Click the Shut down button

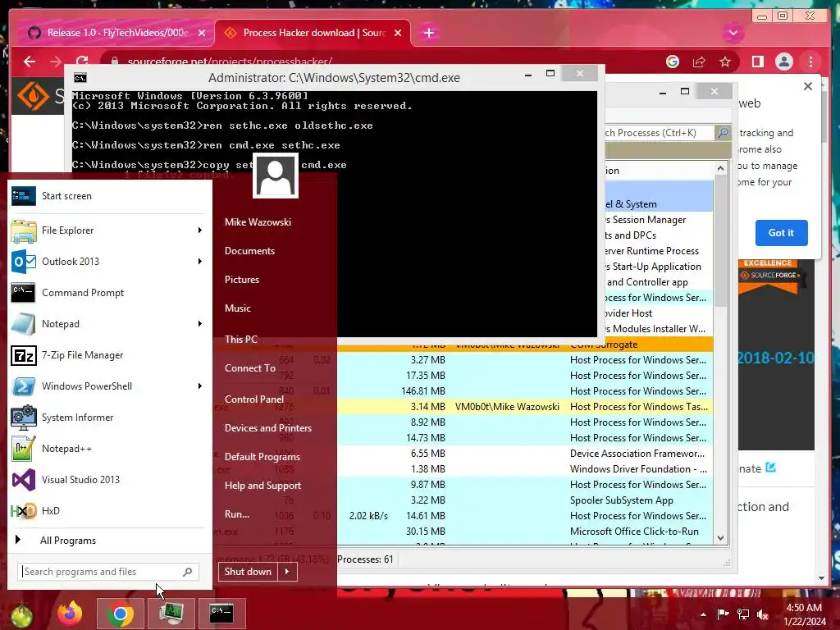coord(248,572)
